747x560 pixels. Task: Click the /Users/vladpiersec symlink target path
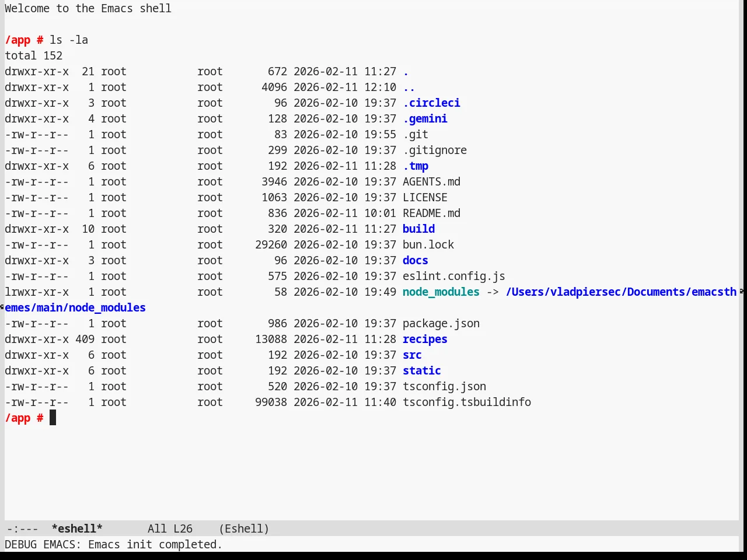pyautogui.click(x=621, y=292)
